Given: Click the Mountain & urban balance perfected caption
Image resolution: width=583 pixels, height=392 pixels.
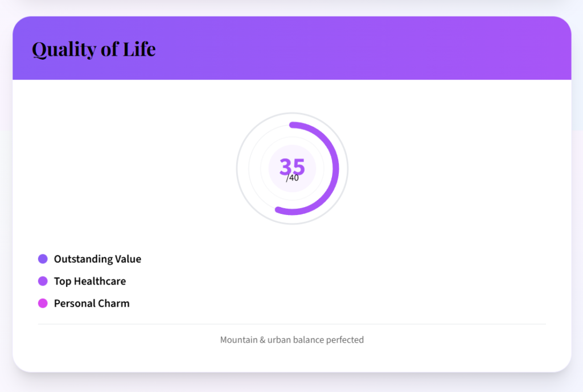Looking at the screenshot, I should pos(292,340).
